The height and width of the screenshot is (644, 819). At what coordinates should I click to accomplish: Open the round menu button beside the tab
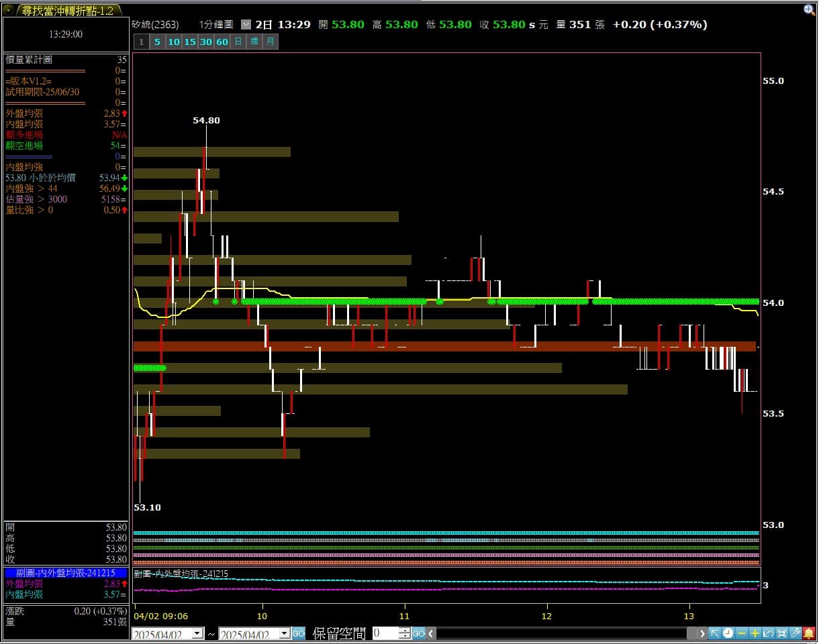[x=8, y=10]
